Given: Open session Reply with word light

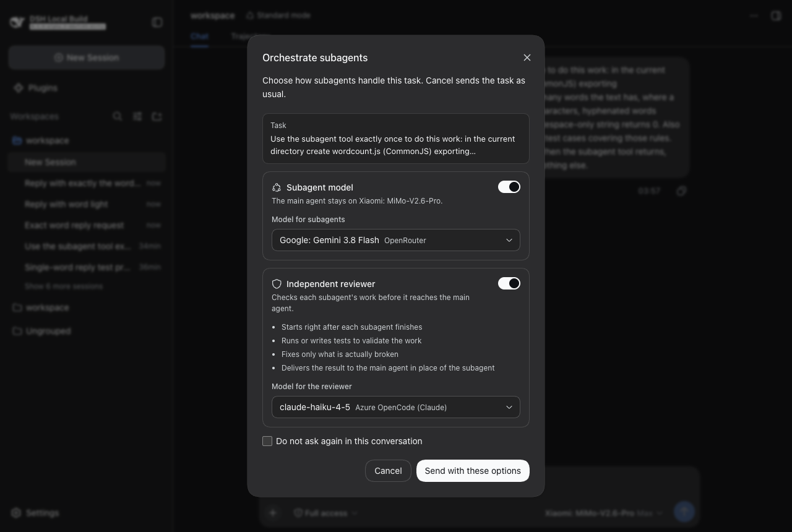Looking at the screenshot, I should pyautogui.click(x=87, y=204).
